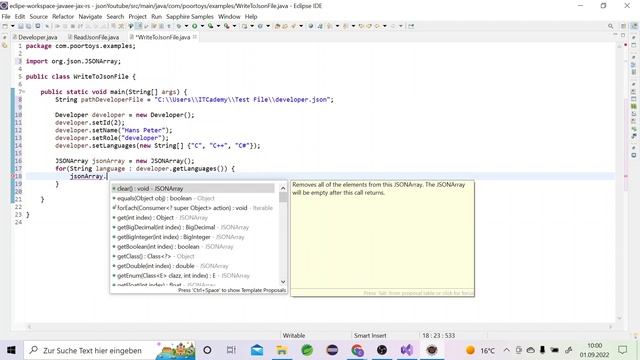Image resolution: width=640 pixels, height=360 pixels.
Task: Open the Run button dropdown arrow
Action: pos(202,26)
